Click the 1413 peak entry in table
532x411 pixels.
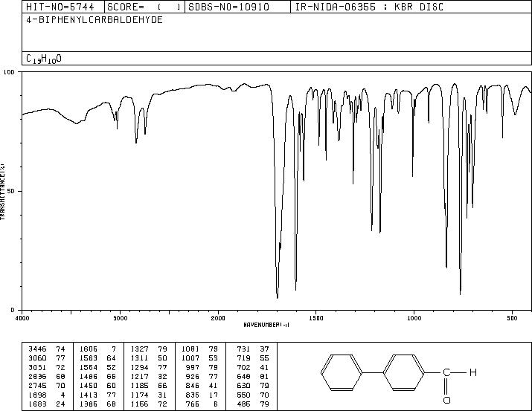pyautogui.click(x=97, y=395)
